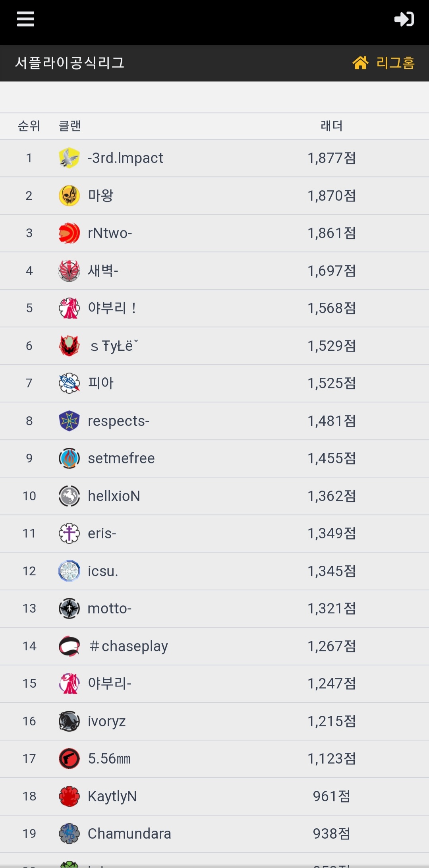Image resolution: width=429 pixels, height=868 pixels.
Task: Select the eris- clan name
Action: click(x=102, y=534)
